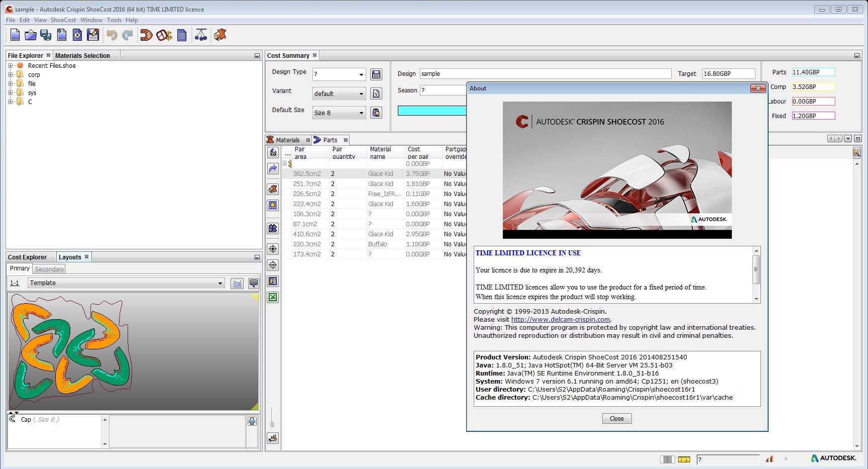Click the 1-1 layout link
The width and height of the screenshot is (868, 469).
[15, 283]
